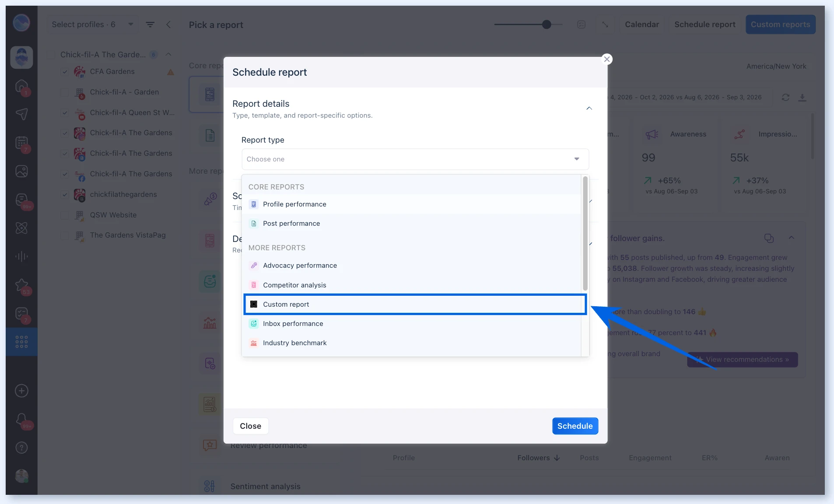This screenshot has width=834, height=504.
Task: Click the refresh data icon
Action: tap(785, 98)
